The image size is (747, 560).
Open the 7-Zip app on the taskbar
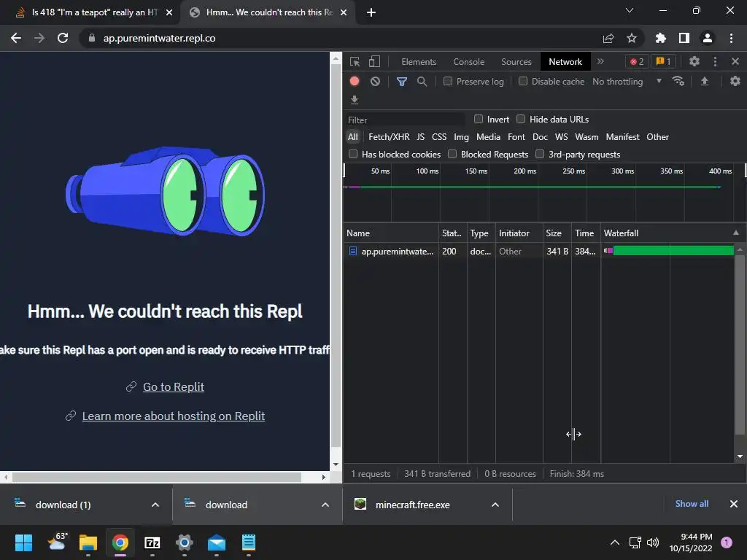tap(152, 542)
